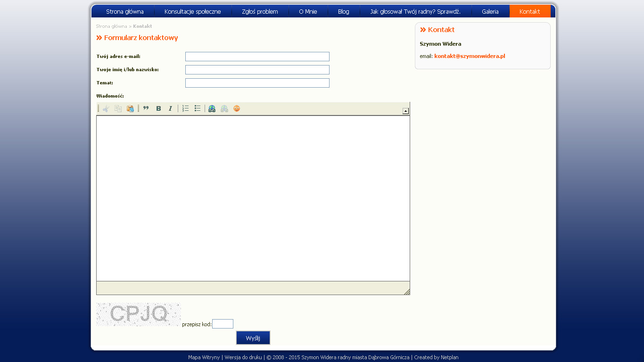Select the Cut icon in editor toolbar
Screen dimensions: 644x362
point(106,108)
